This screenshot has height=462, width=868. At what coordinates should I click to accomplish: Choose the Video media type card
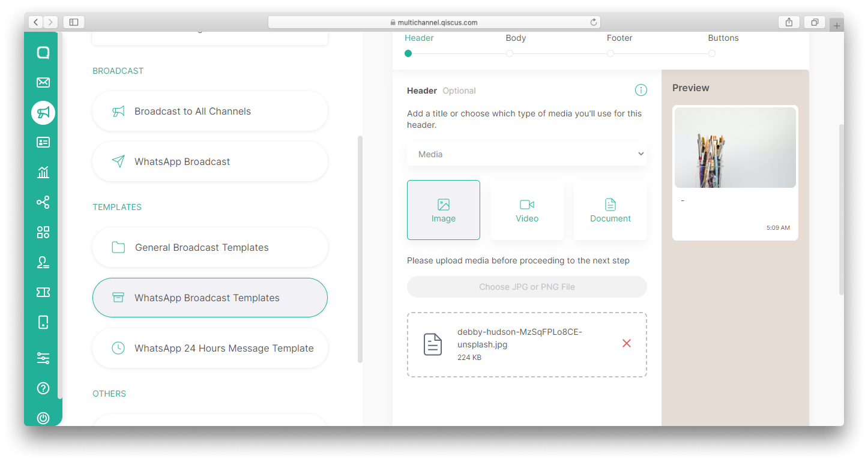point(527,210)
